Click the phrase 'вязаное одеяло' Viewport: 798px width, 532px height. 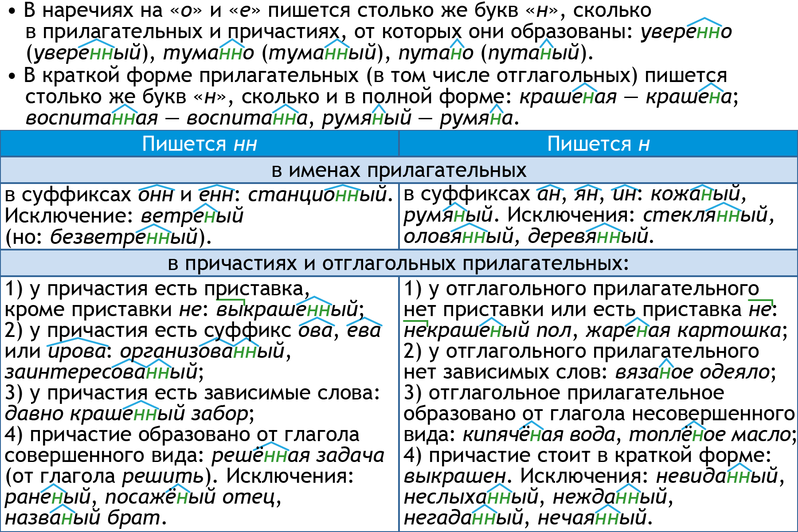point(692,372)
